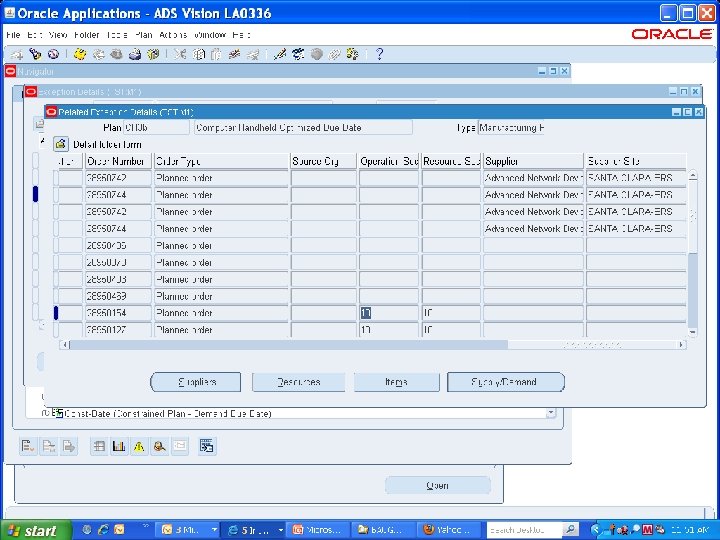Click the Window Help question mark icon
Image resolution: width=720 pixels, height=540 pixels.
(x=379, y=54)
